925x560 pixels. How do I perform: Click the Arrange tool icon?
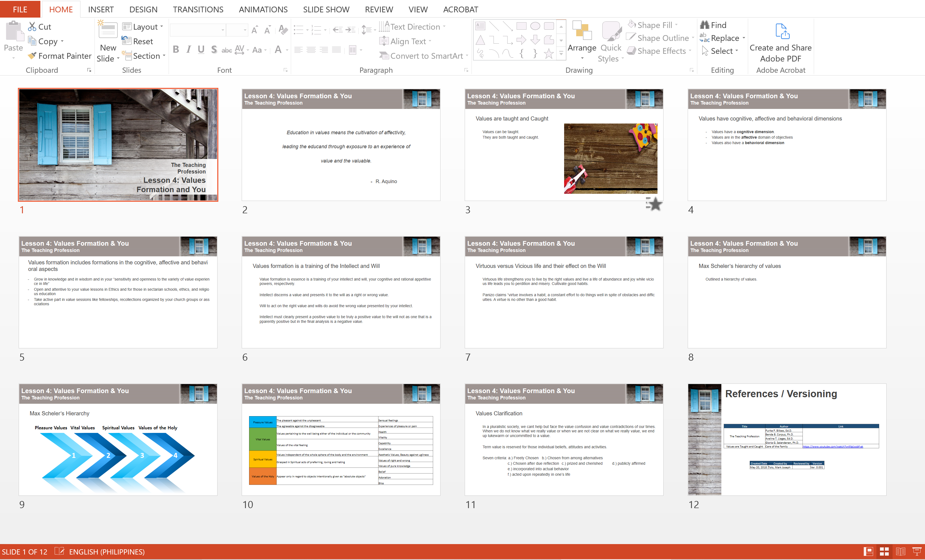(x=581, y=31)
